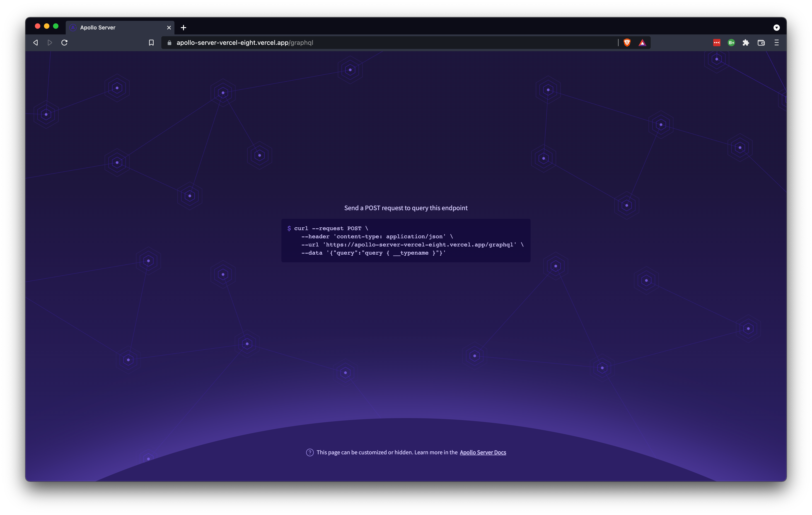The image size is (812, 515).
Task: Click the forward navigation arrow
Action: (50, 43)
